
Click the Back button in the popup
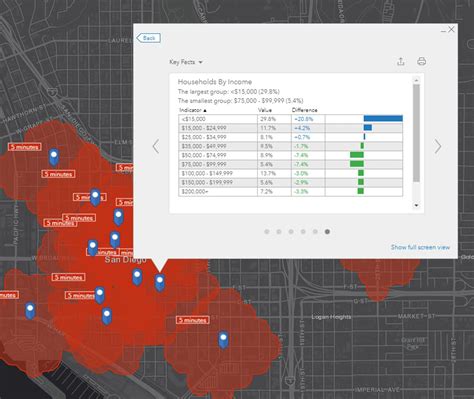[148, 38]
